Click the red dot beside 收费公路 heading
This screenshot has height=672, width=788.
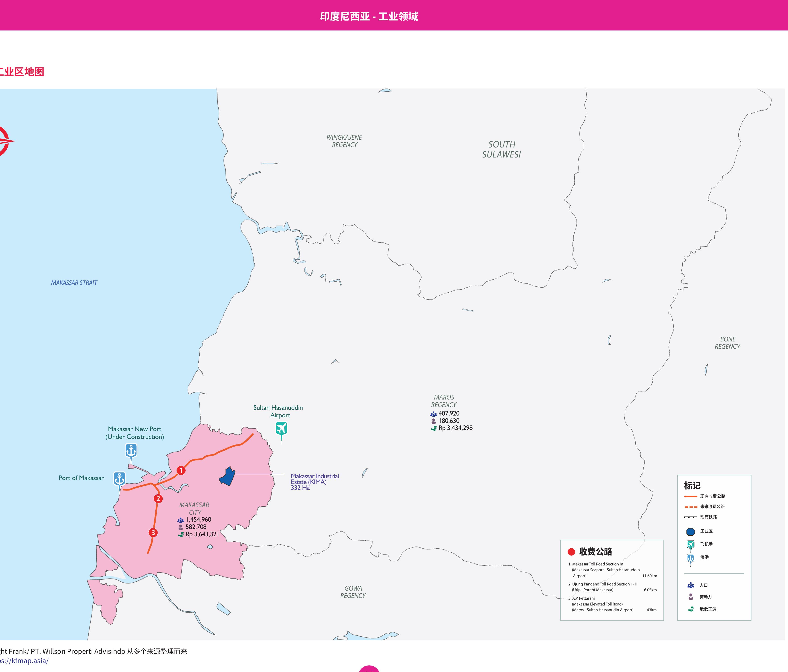pyautogui.click(x=571, y=552)
